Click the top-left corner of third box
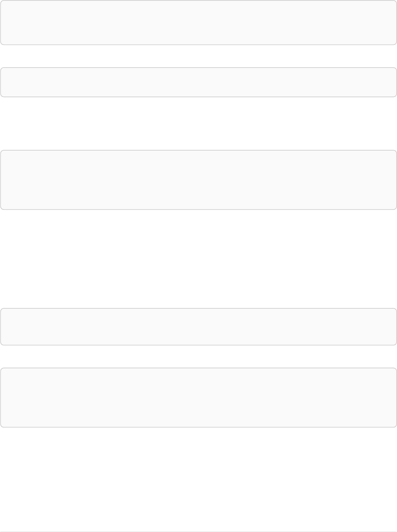This screenshot has width=397, height=532. tap(2, 151)
